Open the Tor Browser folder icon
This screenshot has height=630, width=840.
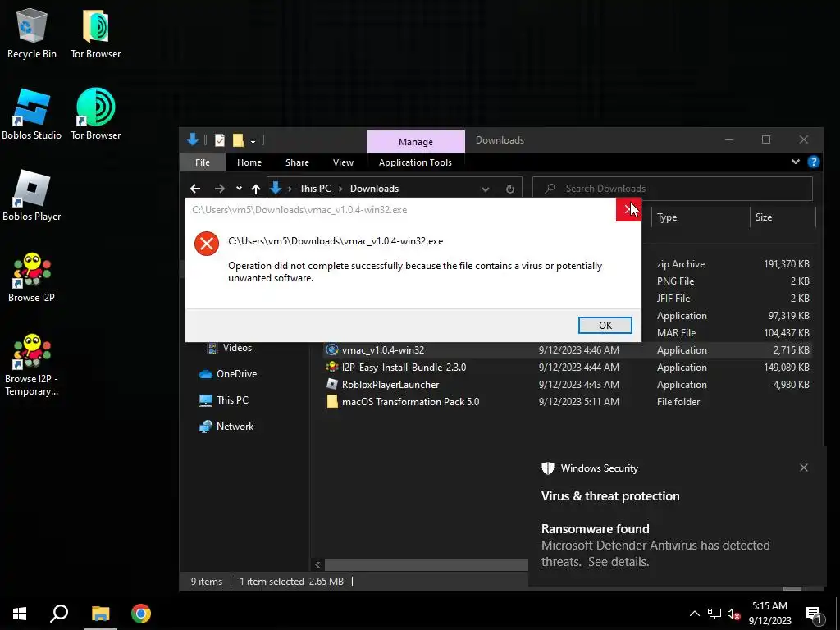[95, 33]
